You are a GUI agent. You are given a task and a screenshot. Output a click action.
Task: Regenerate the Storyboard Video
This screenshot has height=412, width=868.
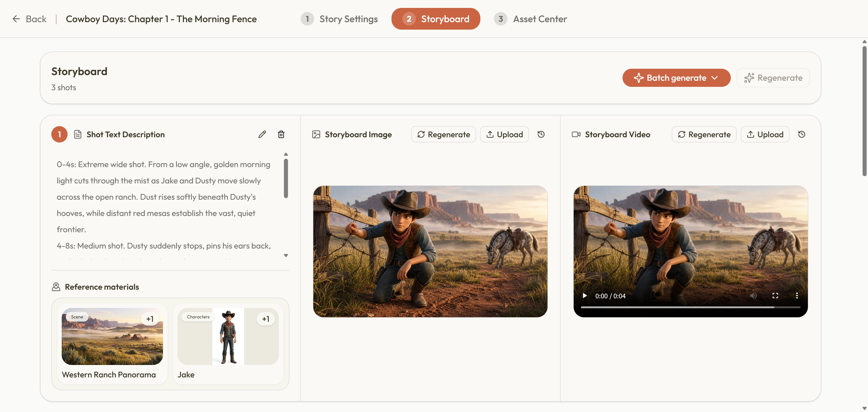click(704, 135)
